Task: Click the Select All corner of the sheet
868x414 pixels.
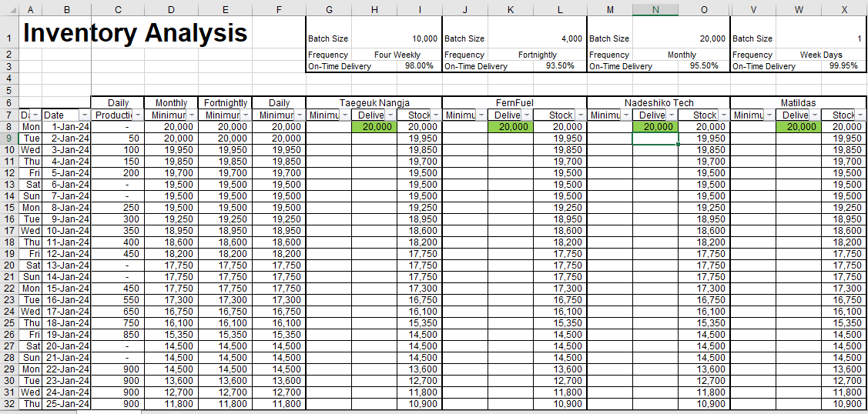Action: click(9, 9)
